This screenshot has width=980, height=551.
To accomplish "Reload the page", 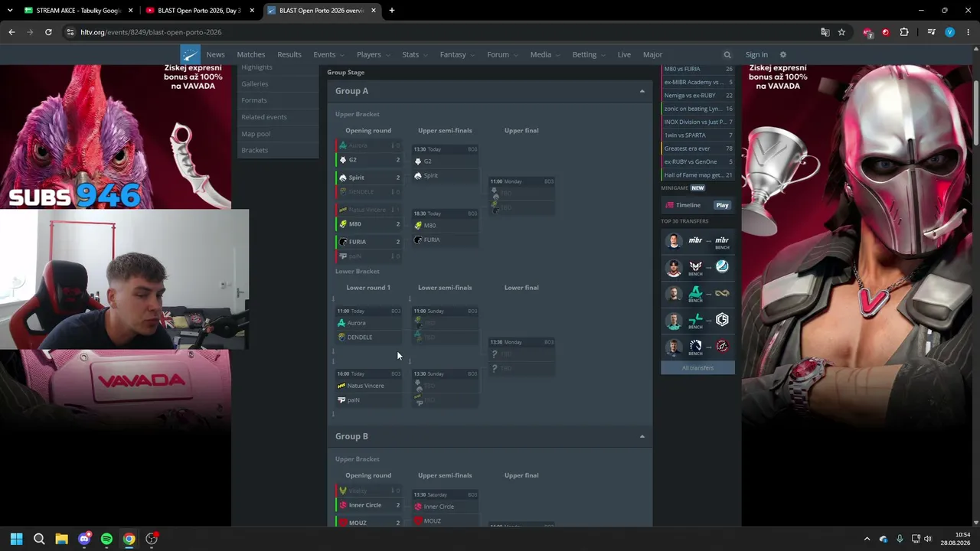I will [48, 32].
